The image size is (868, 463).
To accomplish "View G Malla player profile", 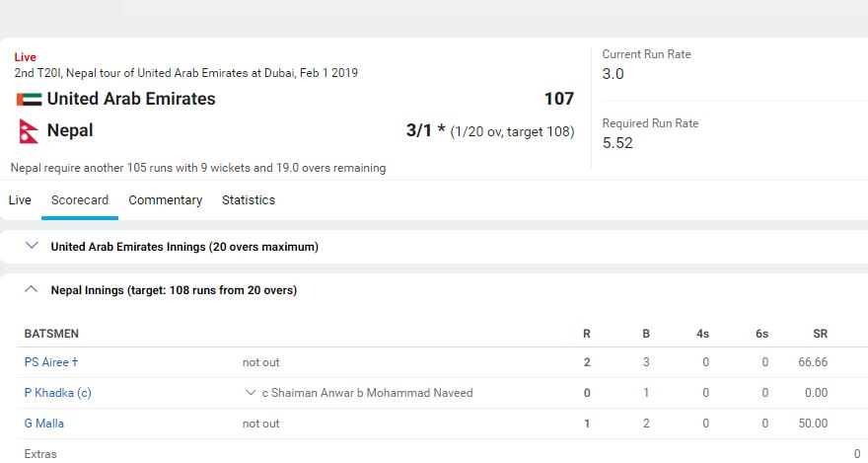I will 44,424.
